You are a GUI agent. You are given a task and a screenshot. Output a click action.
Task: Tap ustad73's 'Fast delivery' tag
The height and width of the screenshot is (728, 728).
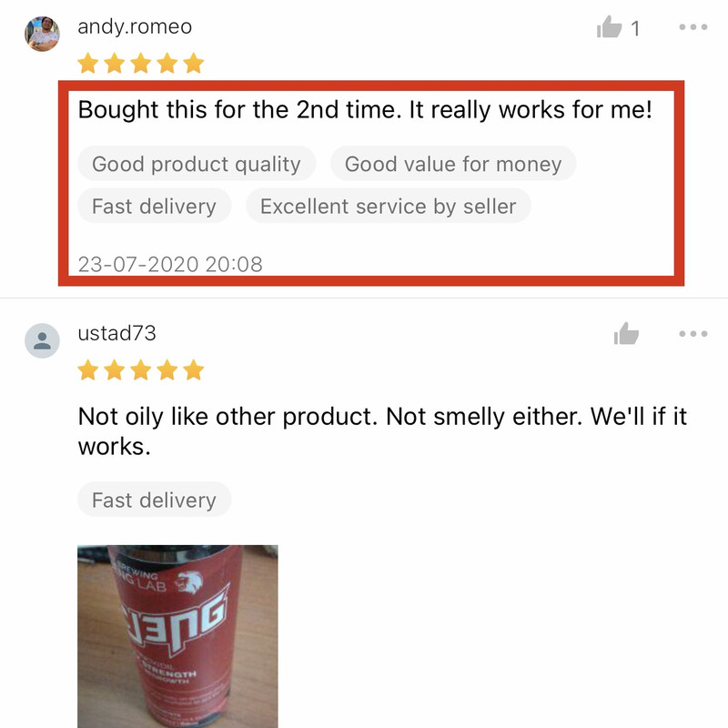(154, 500)
